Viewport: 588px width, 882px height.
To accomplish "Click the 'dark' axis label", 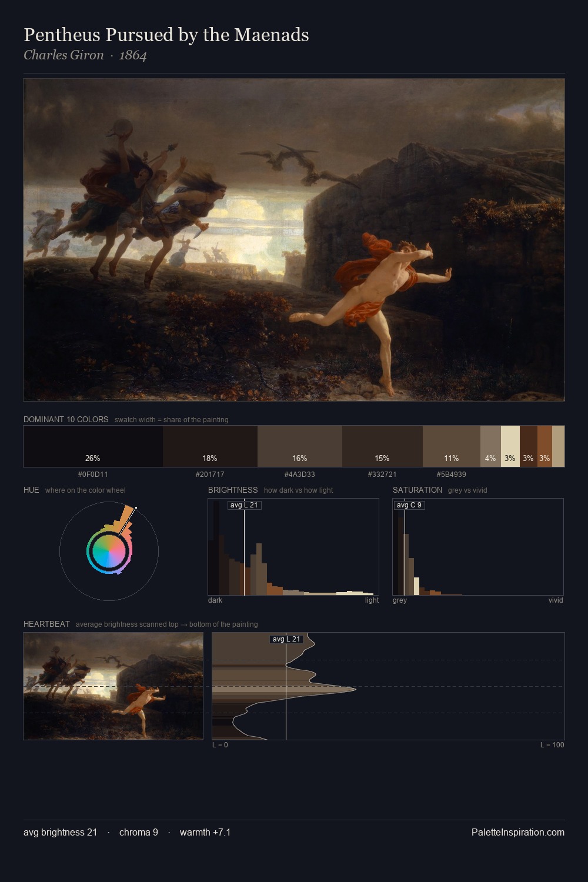I will point(215,600).
